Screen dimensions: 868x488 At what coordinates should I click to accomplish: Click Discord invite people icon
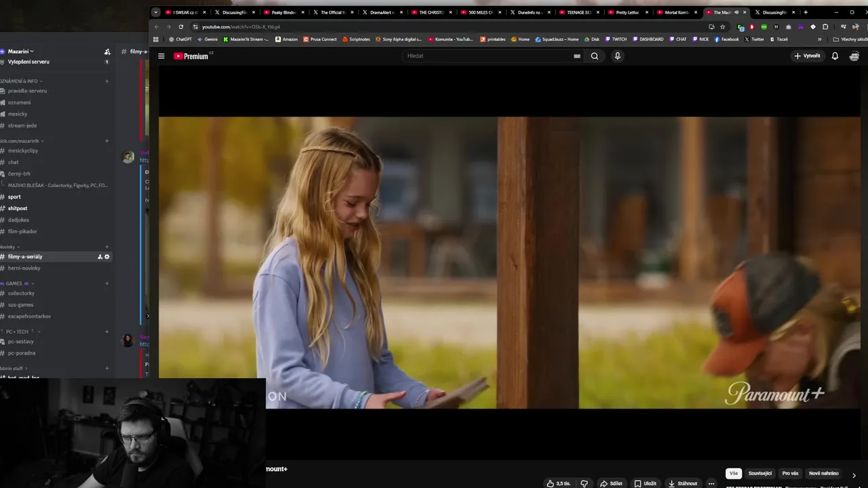(x=107, y=52)
